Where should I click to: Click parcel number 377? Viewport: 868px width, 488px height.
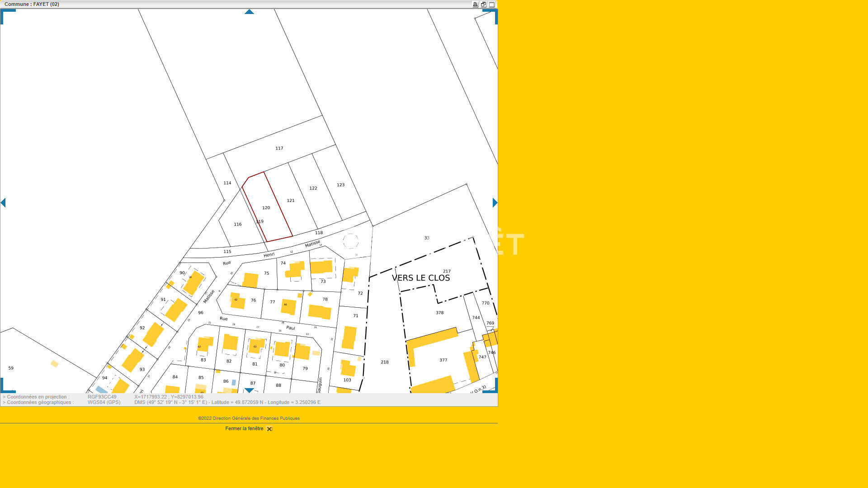click(x=443, y=360)
